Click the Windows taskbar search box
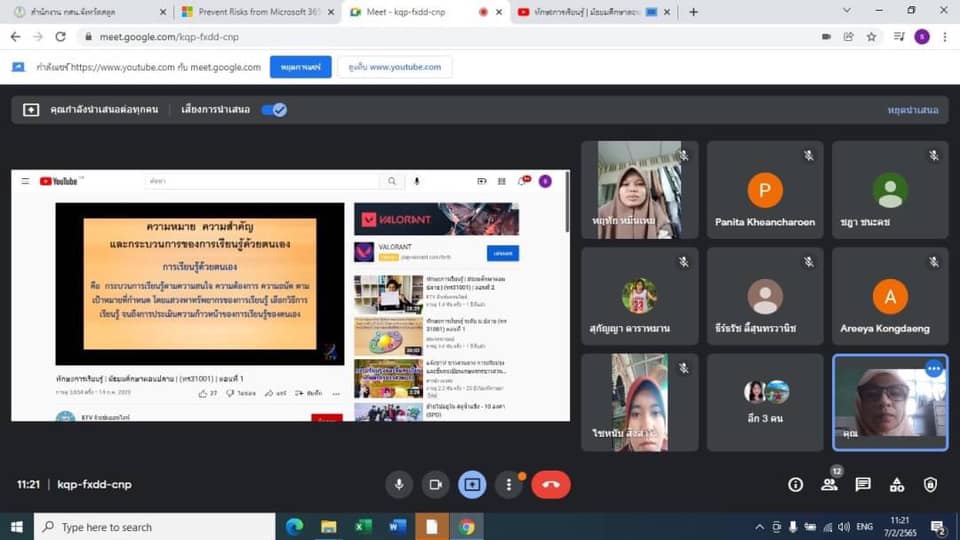Viewport: 960px width, 540px height. click(x=155, y=527)
